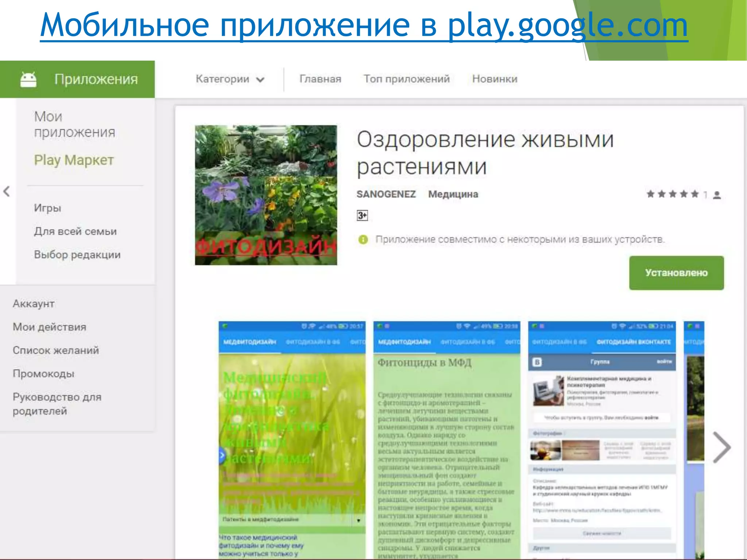The image size is (747, 560).
Task: Click the five-star rating
Action: [673, 194]
